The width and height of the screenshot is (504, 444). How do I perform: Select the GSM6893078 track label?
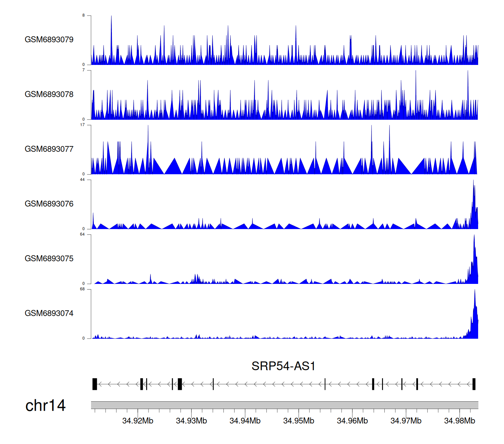point(49,95)
